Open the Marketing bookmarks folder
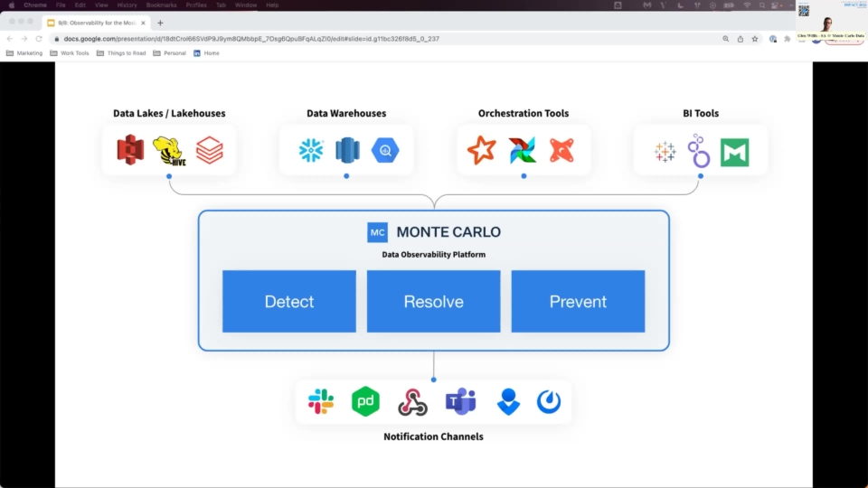The width and height of the screenshot is (868, 488). [x=24, y=53]
